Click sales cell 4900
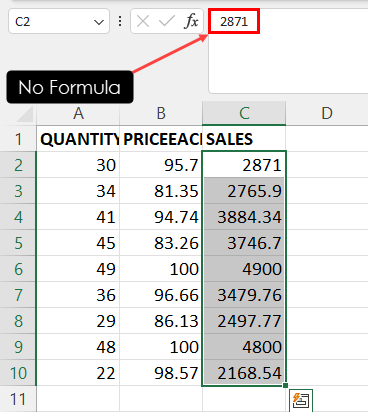This screenshot has height=412, width=368. [244, 269]
